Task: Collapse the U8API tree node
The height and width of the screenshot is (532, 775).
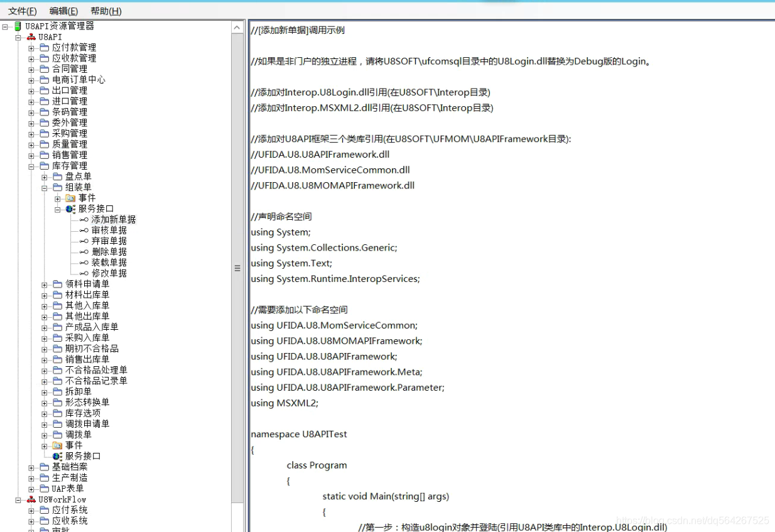Action: tap(18, 37)
